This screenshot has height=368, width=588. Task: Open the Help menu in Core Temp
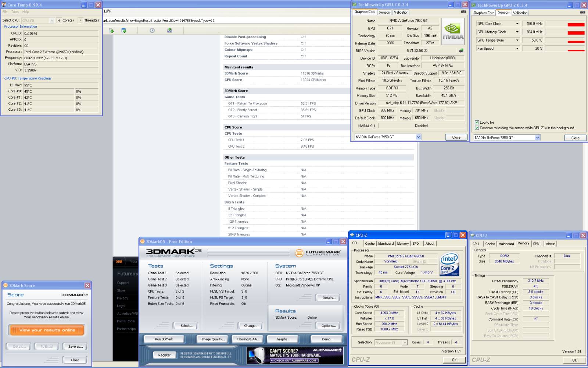[x=25, y=12]
